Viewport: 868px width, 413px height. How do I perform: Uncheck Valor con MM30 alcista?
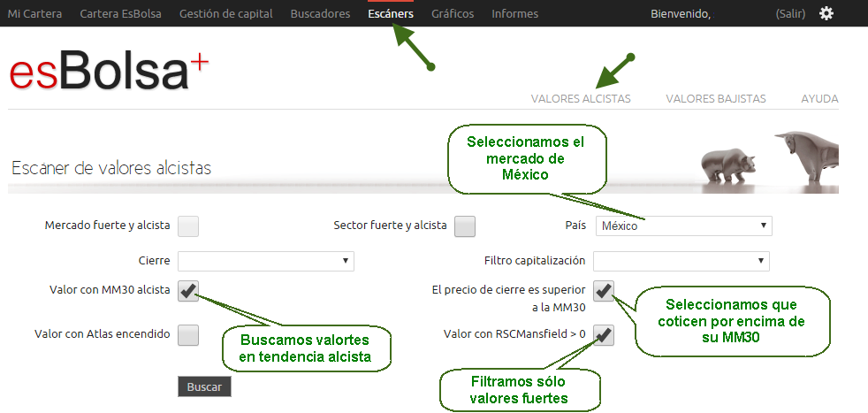pos(188,290)
